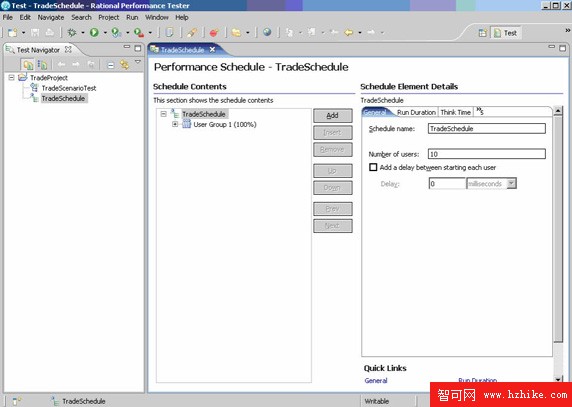This screenshot has width=572, height=407.
Task: Click the Collapse All icon in Test Navigator
Action: [111, 65]
